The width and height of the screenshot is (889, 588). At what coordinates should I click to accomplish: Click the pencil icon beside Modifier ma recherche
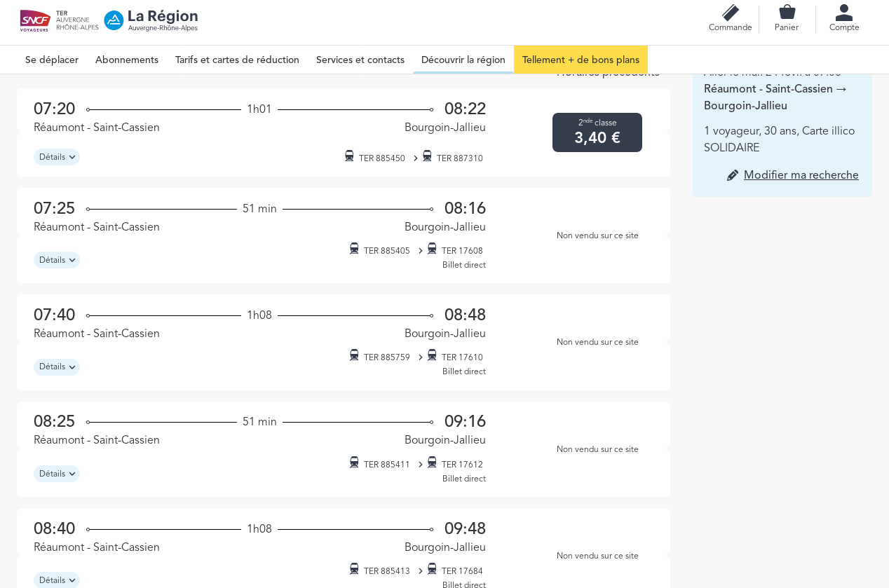pos(733,175)
